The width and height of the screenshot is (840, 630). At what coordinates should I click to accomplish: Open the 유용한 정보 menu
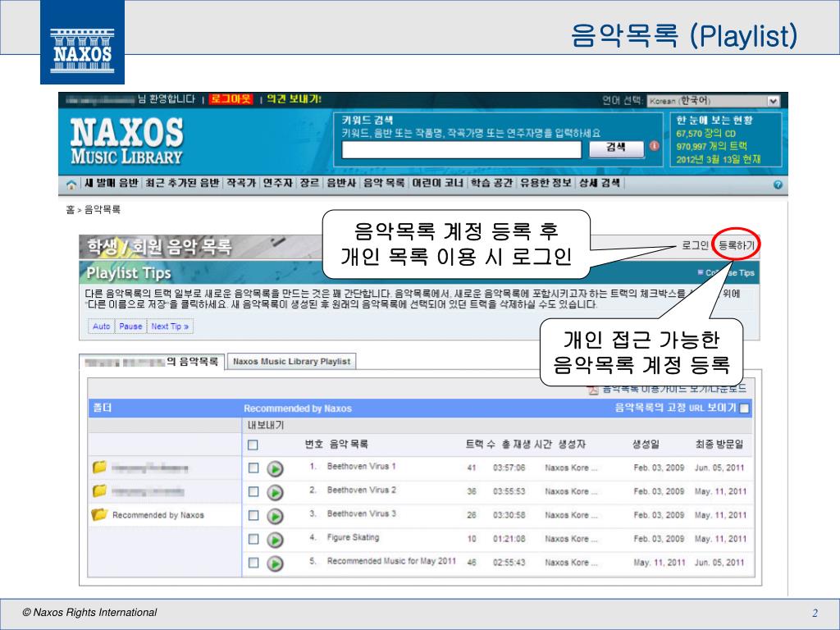pyautogui.click(x=546, y=183)
